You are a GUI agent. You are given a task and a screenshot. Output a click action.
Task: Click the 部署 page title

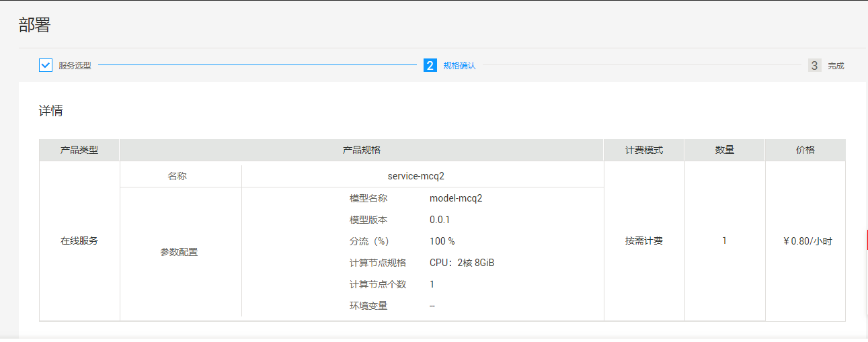(34, 26)
